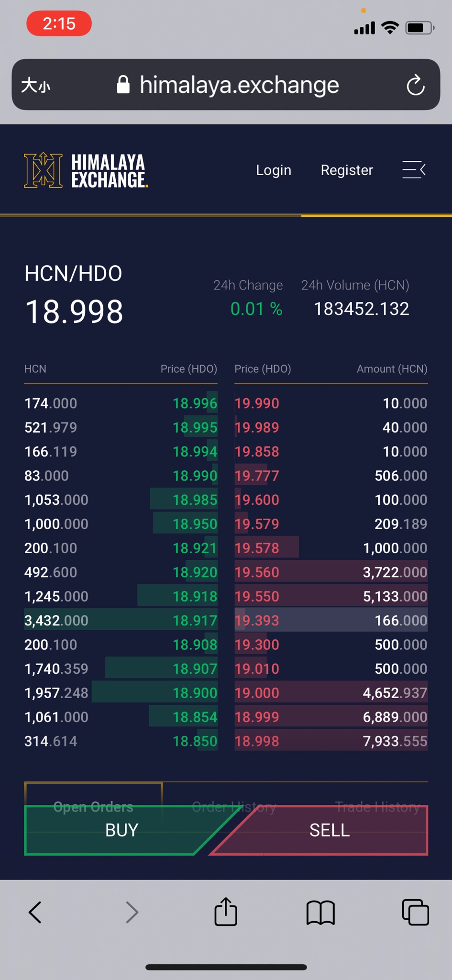
Task: Open Safari text size options
Action: click(35, 86)
